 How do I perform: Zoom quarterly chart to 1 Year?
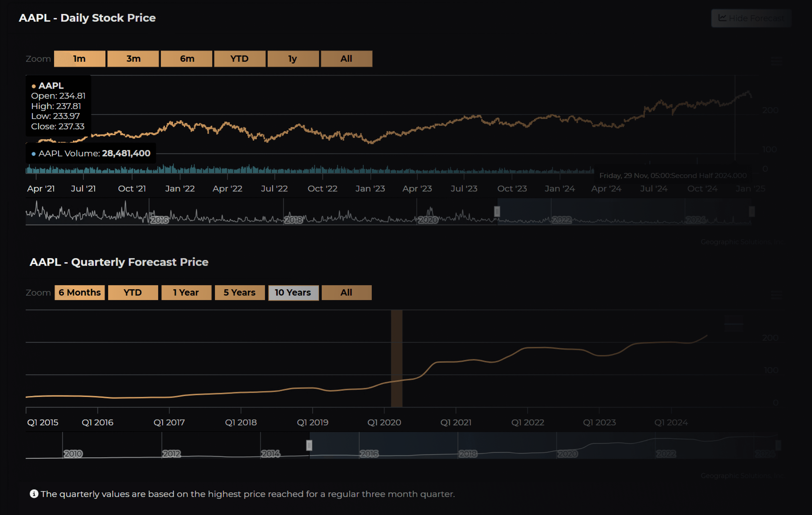(x=186, y=292)
